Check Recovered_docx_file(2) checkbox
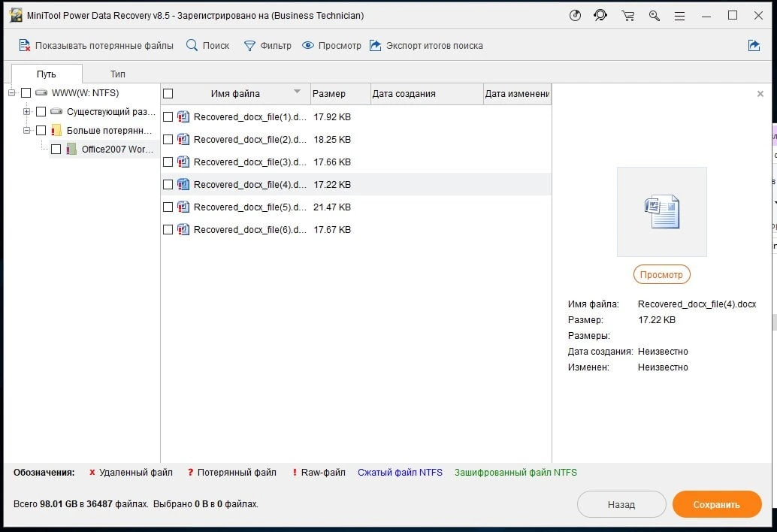Image resolution: width=777 pixels, height=532 pixels. tap(168, 140)
